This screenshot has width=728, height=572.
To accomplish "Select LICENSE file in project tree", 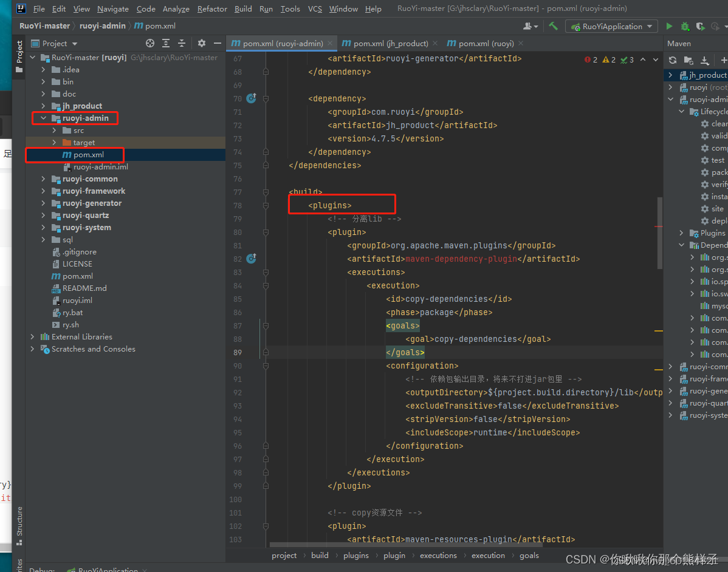I will [x=72, y=264].
